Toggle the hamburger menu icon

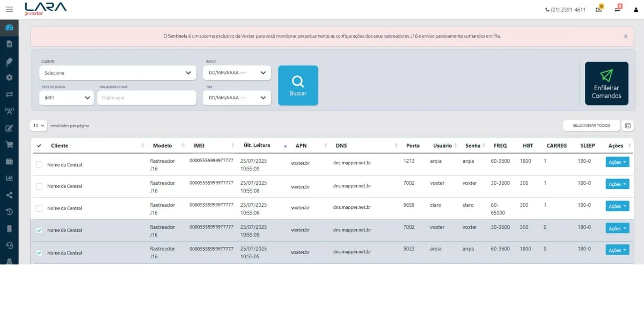click(9, 9)
